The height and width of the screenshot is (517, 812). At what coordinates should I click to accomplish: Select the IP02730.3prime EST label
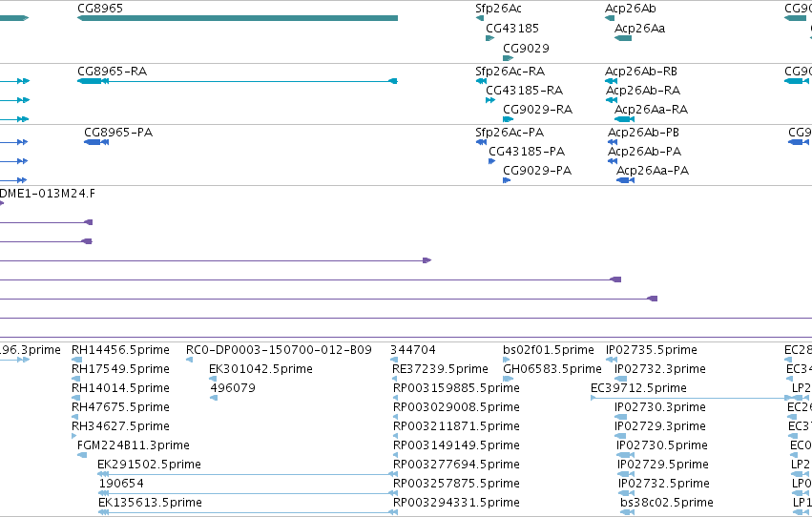[x=659, y=407]
